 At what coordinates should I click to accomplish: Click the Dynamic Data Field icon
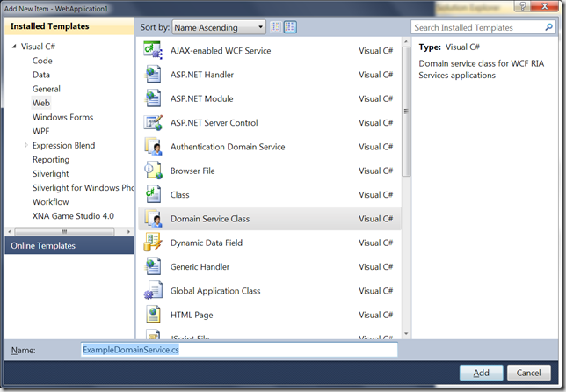tap(153, 243)
